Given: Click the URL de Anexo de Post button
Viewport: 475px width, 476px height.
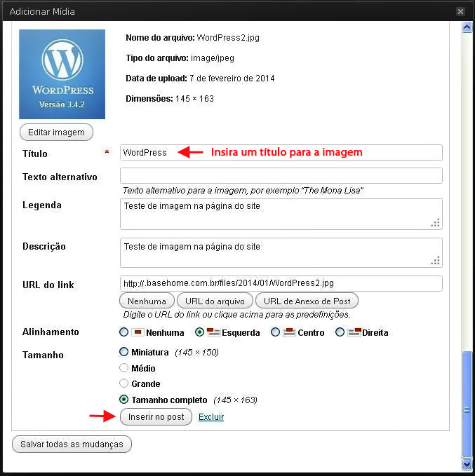Looking at the screenshot, I should [307, 301].
